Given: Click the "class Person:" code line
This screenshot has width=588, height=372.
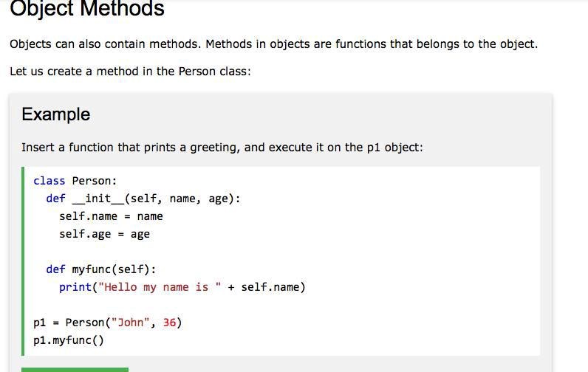Looking at the screenshot, I should (75, 181).
